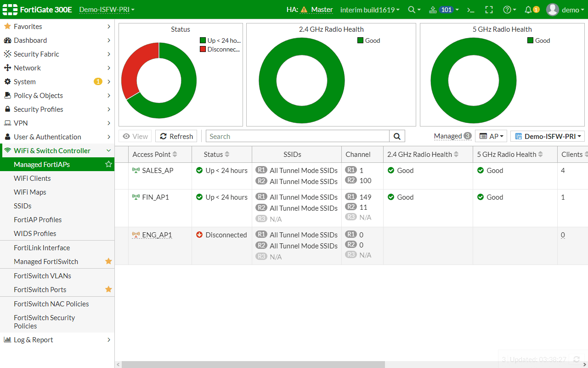This screenshot has height=368, width=588.
Task: Click the FIN_AP1 access point icon
Action: [136, 197]
